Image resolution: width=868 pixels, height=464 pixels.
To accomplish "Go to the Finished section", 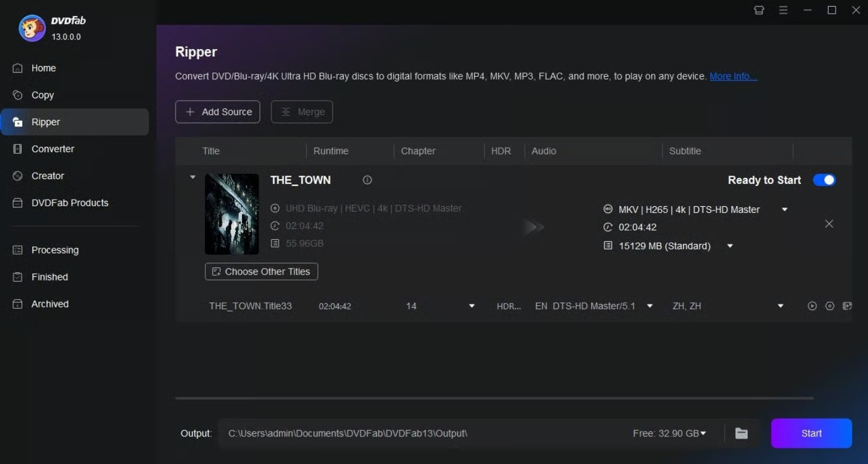I will (x=49, y=276).
